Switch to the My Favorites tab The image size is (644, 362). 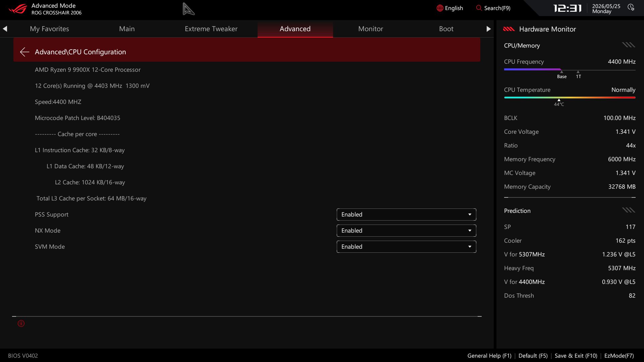click(49, 29)
